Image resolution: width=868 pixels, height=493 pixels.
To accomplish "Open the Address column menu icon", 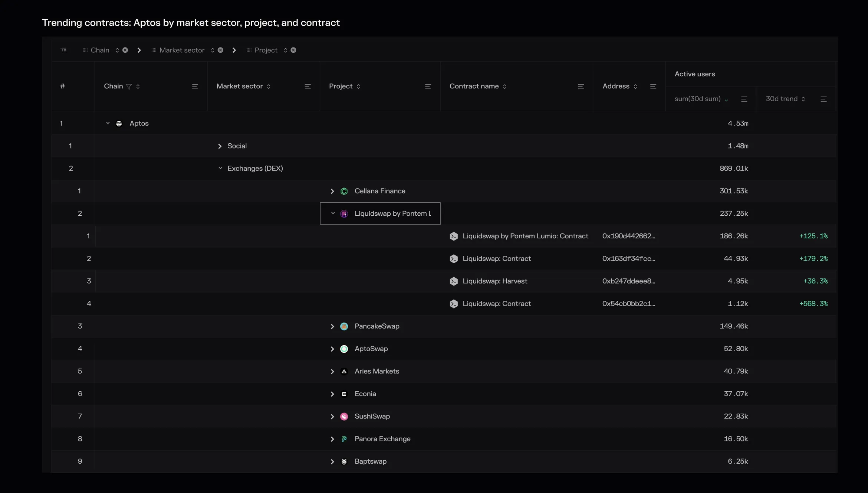I will 653,86.
